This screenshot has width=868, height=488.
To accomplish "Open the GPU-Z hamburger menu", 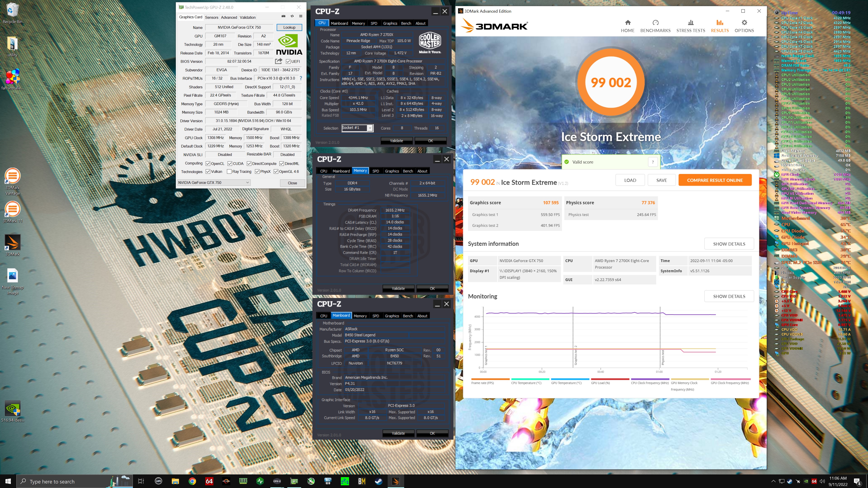I will pos(301,16).
